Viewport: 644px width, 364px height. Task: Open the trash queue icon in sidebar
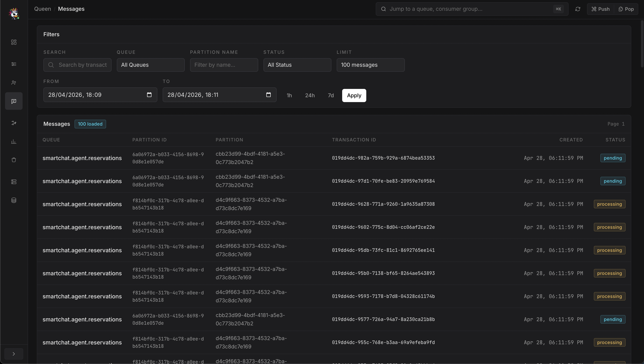tap(14, 160)
